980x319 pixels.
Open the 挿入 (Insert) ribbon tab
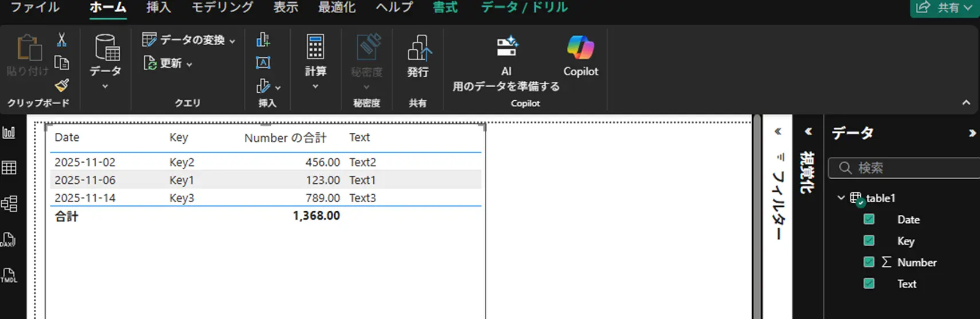pyautogui.click(x=159, y=7)
